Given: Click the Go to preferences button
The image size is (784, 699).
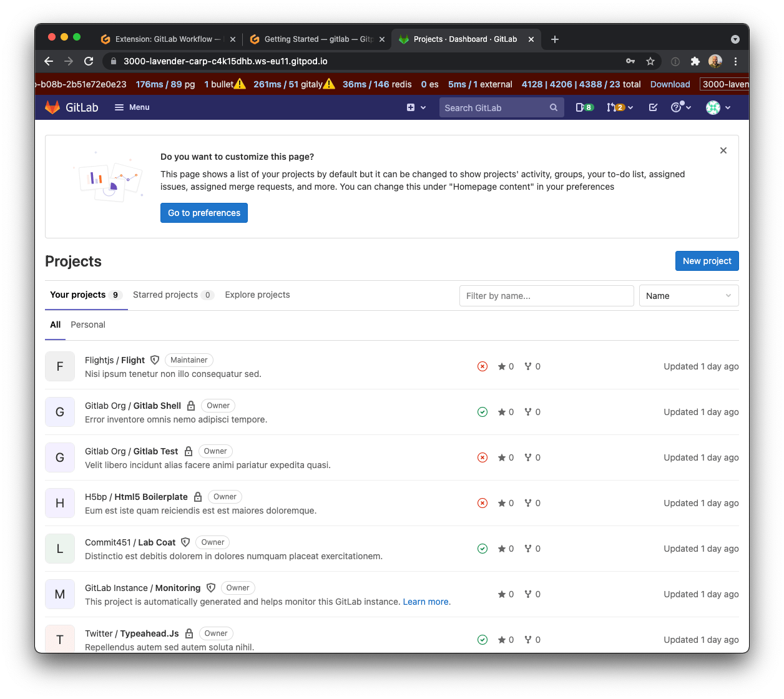Looking at the screenshot, I should 203,213.
